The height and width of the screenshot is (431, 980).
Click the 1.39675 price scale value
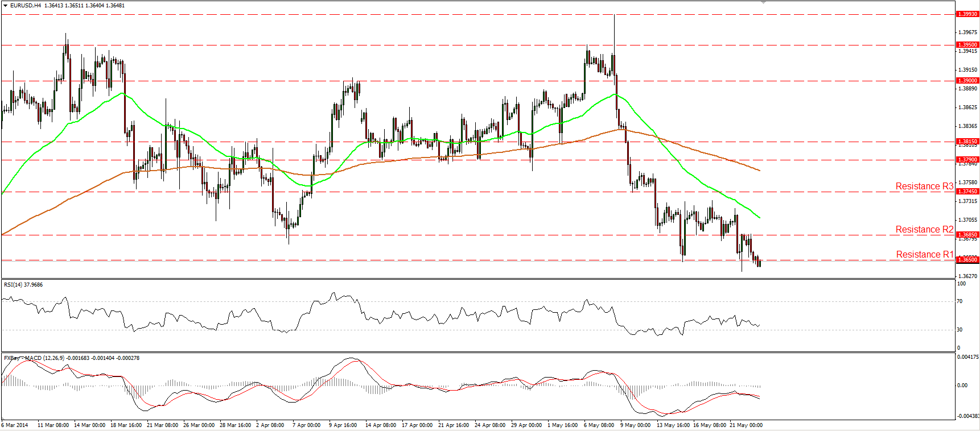(967, 32)
